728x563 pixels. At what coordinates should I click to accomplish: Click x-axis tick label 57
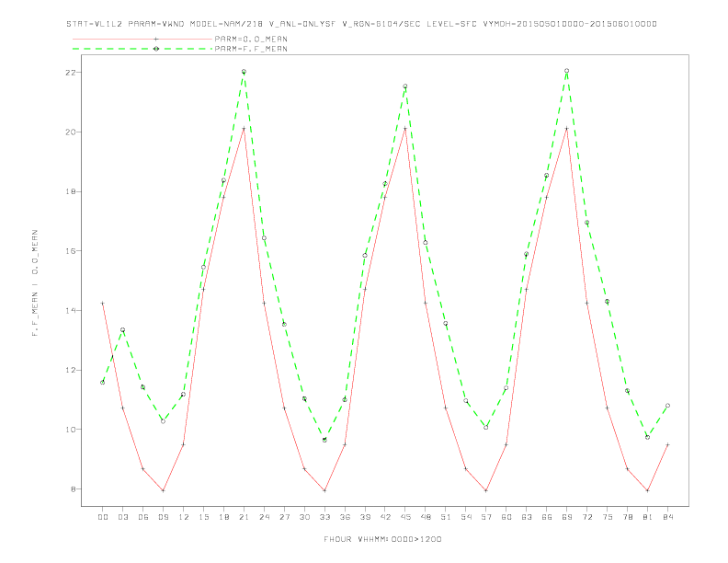486,517
